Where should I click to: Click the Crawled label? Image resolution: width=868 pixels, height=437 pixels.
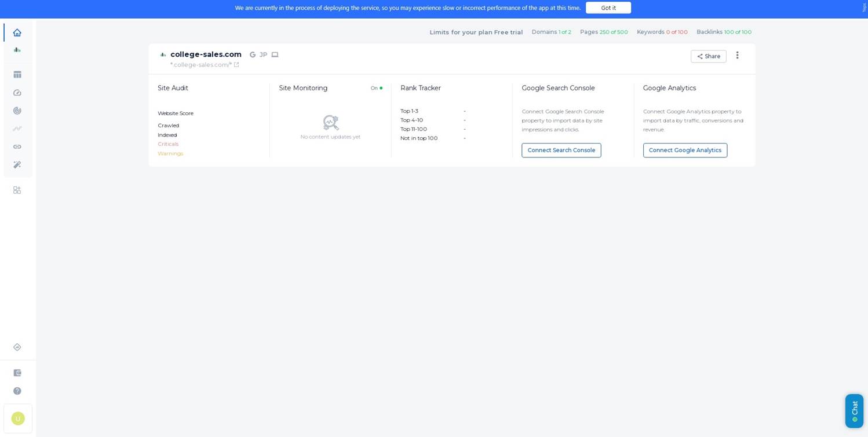(x=169, y=126)
